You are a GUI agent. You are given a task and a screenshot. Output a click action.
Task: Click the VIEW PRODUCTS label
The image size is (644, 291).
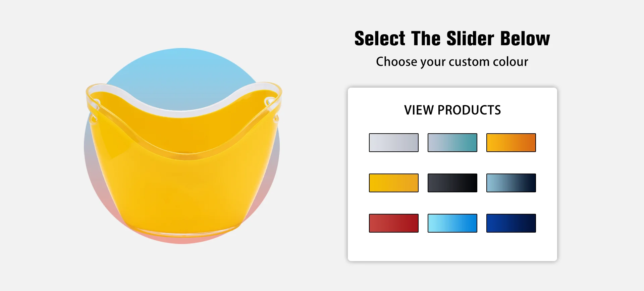(x=452, y=110)
